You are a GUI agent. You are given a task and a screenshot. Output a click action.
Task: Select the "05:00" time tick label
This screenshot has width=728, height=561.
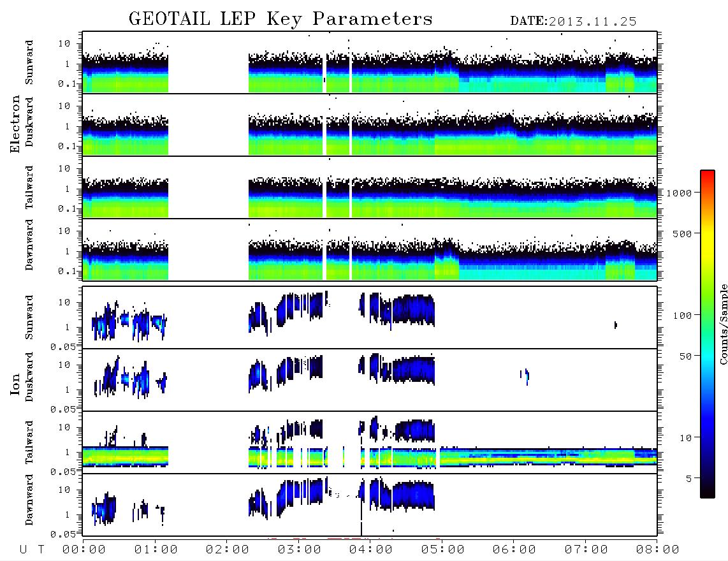pyautogui.click(x=442, y=550)
